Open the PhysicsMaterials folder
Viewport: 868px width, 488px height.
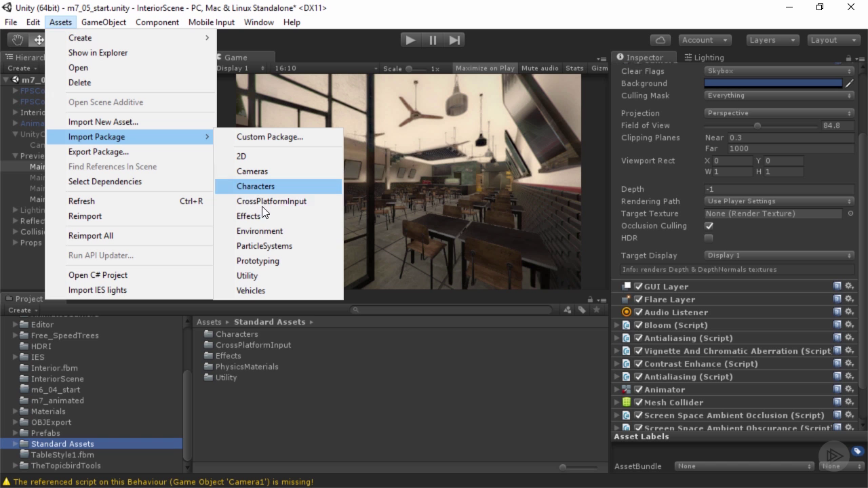click(x=247, y=367)
